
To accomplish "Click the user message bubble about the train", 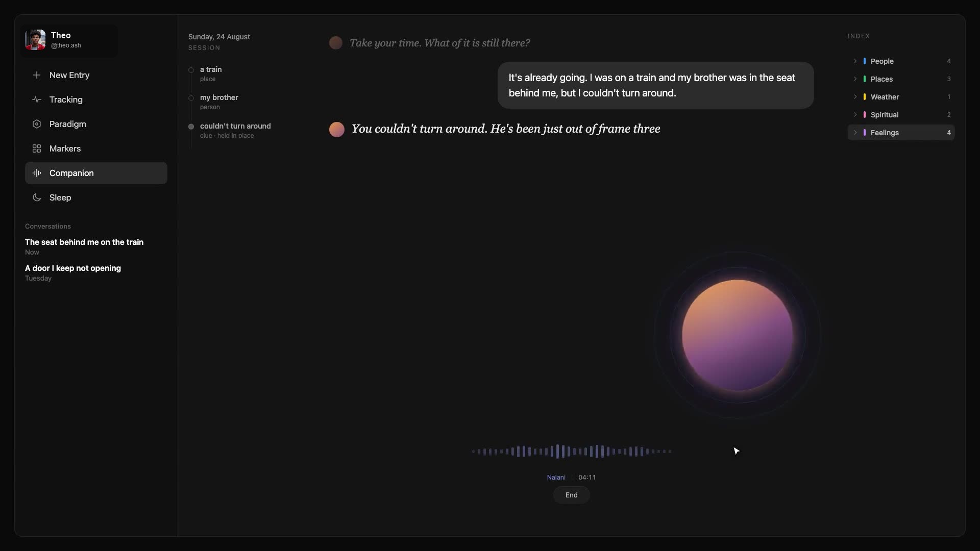I will tap(655, 85).
